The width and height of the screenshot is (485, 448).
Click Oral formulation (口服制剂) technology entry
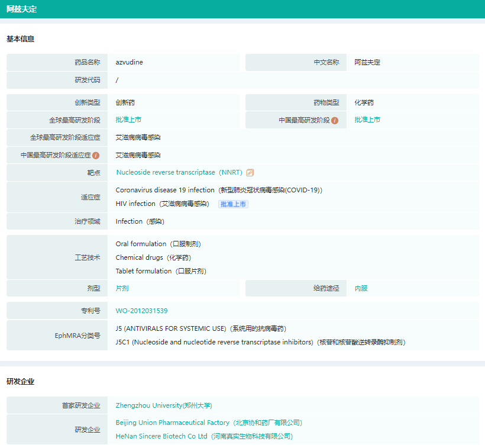(162, 244)
